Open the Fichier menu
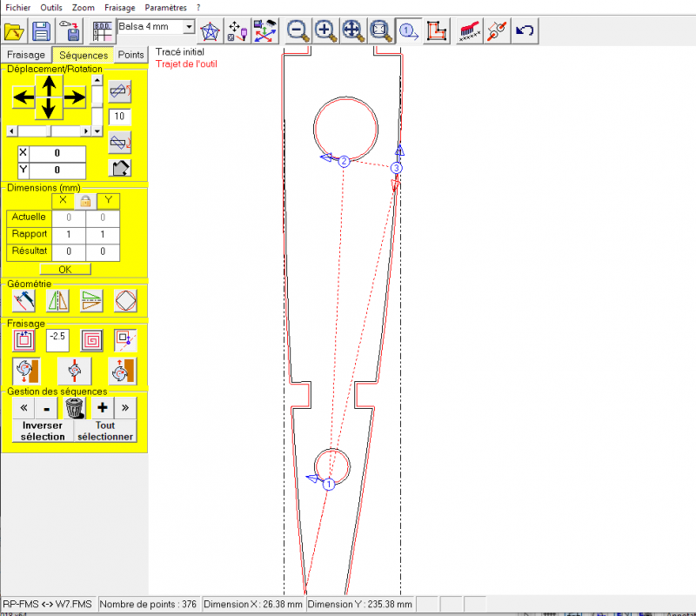This screenshot has height=616, width=696. tap(17, 8)
